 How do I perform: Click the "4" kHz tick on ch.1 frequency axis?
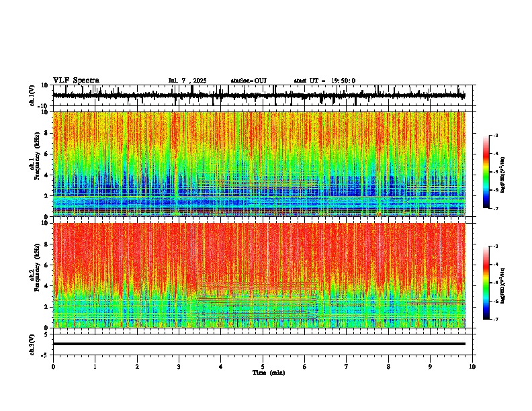[47, 175]
